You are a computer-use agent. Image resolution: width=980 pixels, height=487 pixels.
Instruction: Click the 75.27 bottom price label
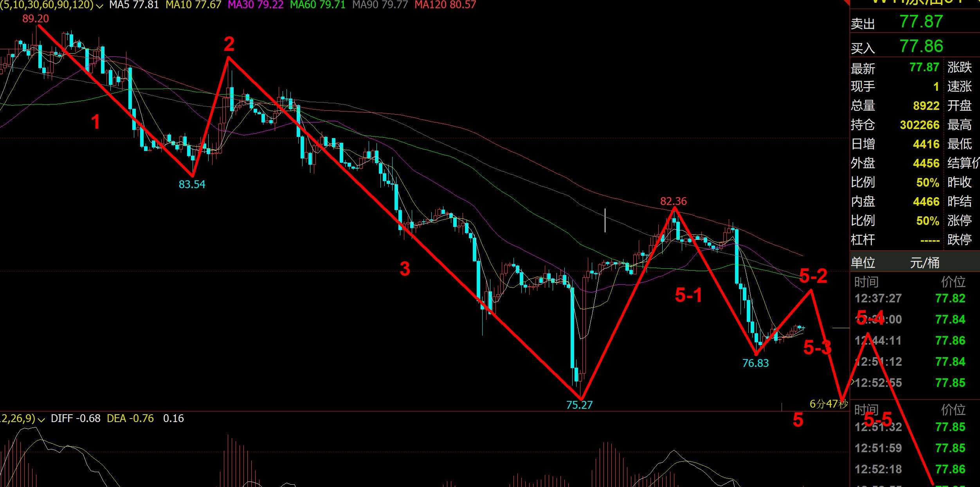point(579,405)
